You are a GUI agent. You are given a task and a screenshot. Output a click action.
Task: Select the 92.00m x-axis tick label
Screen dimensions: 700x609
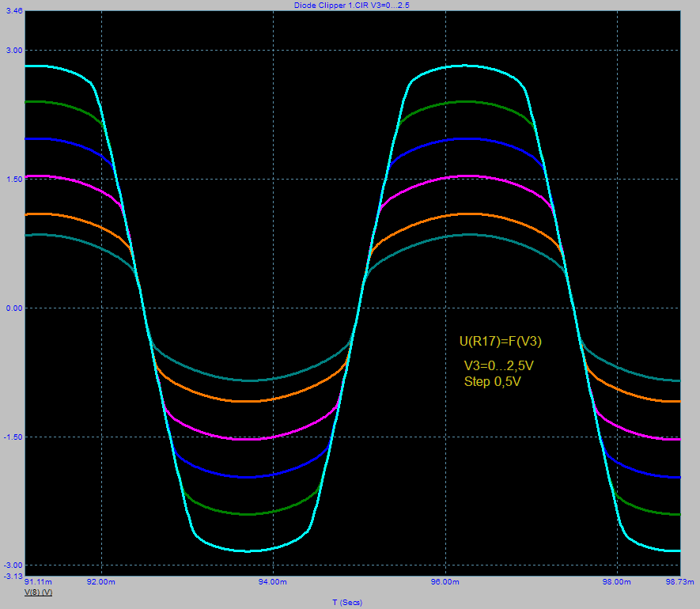[100, 581]
